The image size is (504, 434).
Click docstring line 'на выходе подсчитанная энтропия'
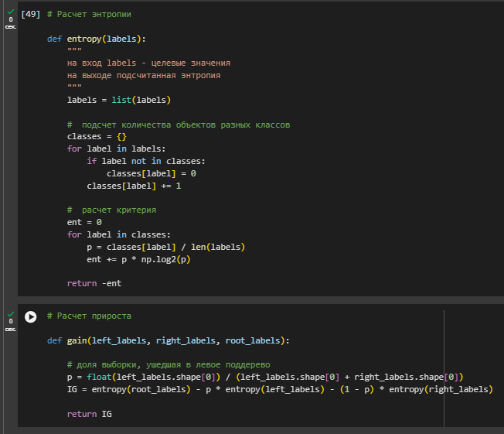click(144, 75)
